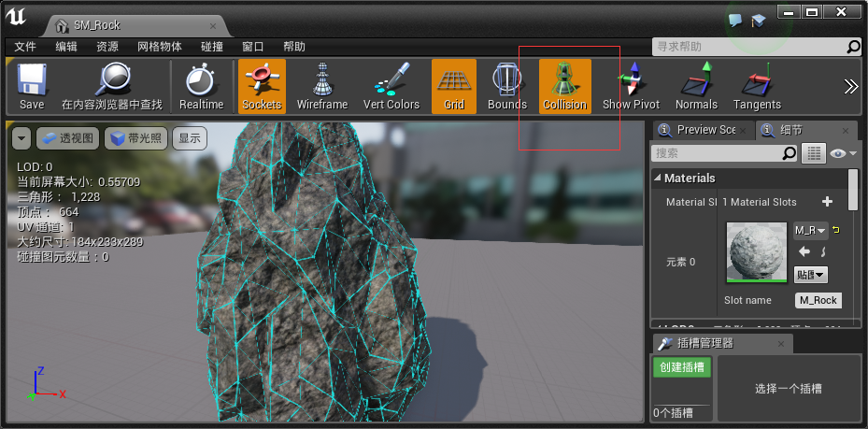Screen dimensions: 868x429
Task: Close the 细节 tab
Action: point(846,131)
